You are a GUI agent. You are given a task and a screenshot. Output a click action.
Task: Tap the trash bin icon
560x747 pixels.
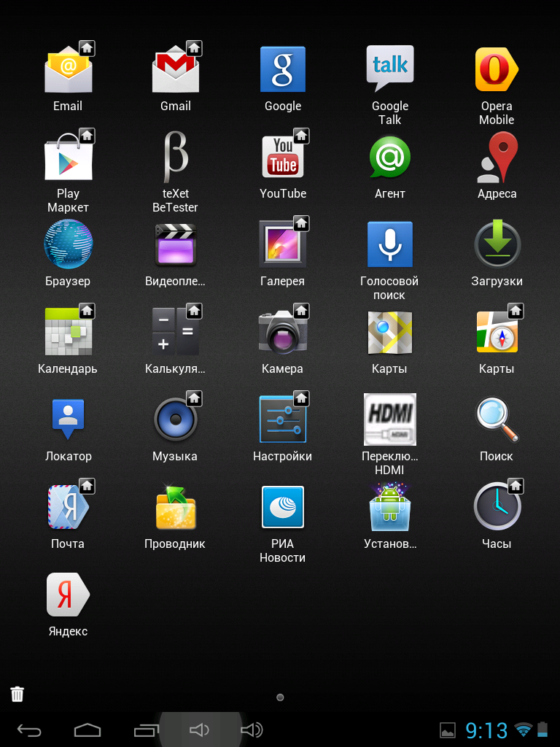[17, 694]
